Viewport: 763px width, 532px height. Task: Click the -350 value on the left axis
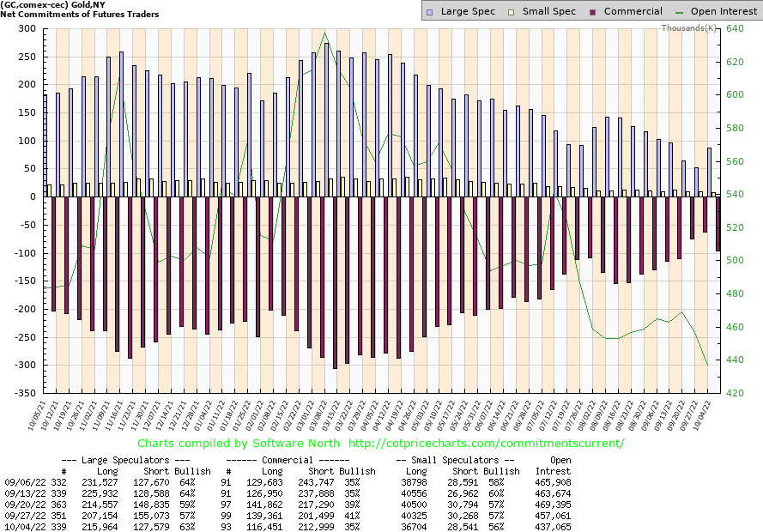click(x=23, y=393)
